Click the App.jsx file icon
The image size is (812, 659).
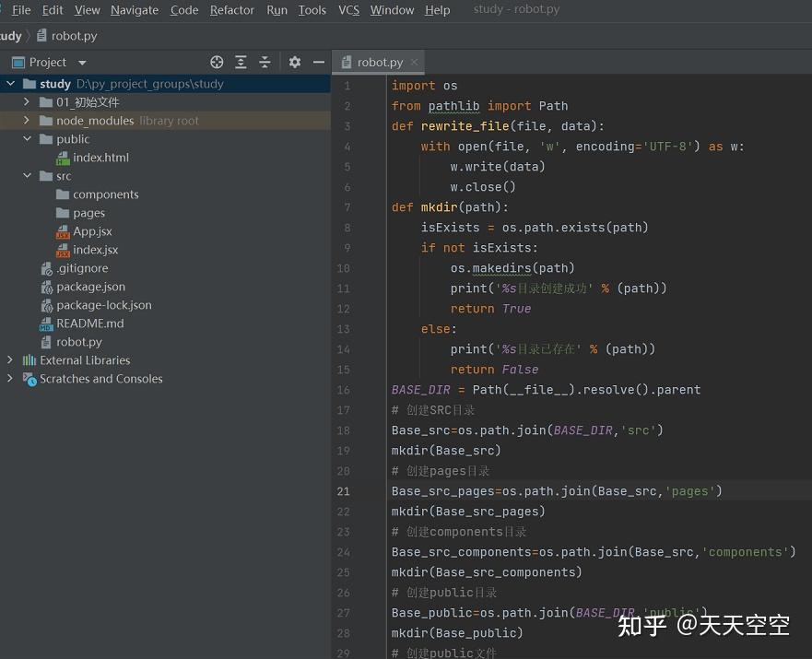coord(63,231)
